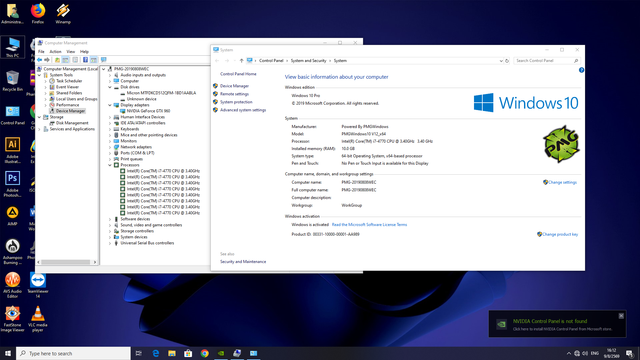Open the Action menu in Computer Management
The width and height of the screenshot is (640, 360).
pos(55,52)
